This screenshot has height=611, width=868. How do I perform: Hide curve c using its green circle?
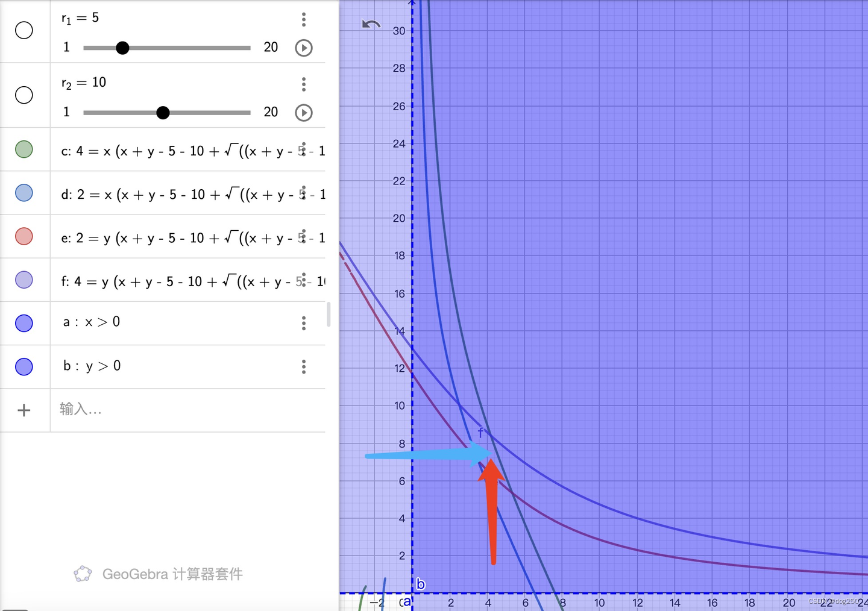pyautogui.click(x=24, y=149)
